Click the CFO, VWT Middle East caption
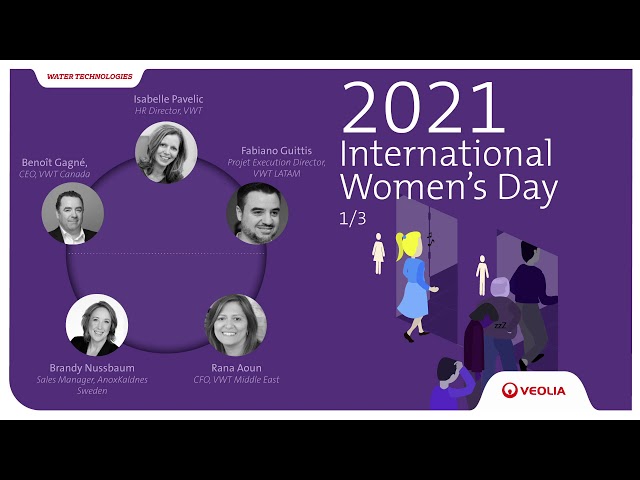 [x=236, y=380]
